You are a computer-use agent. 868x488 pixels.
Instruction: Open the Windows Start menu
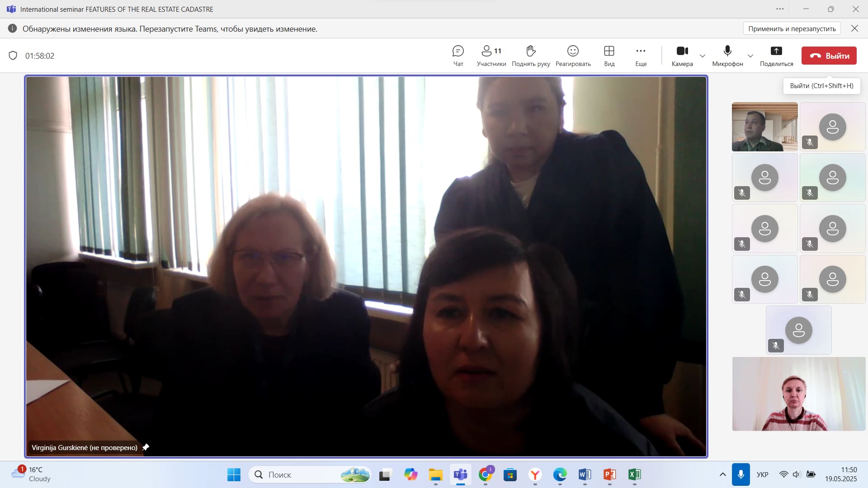[234, 474]
